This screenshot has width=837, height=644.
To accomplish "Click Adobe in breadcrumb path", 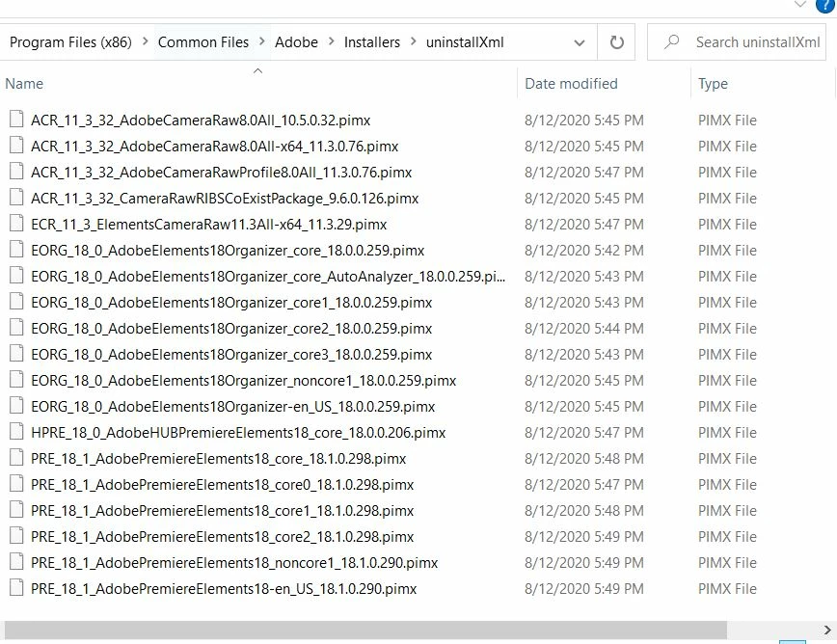I will [x=296, y=42].
